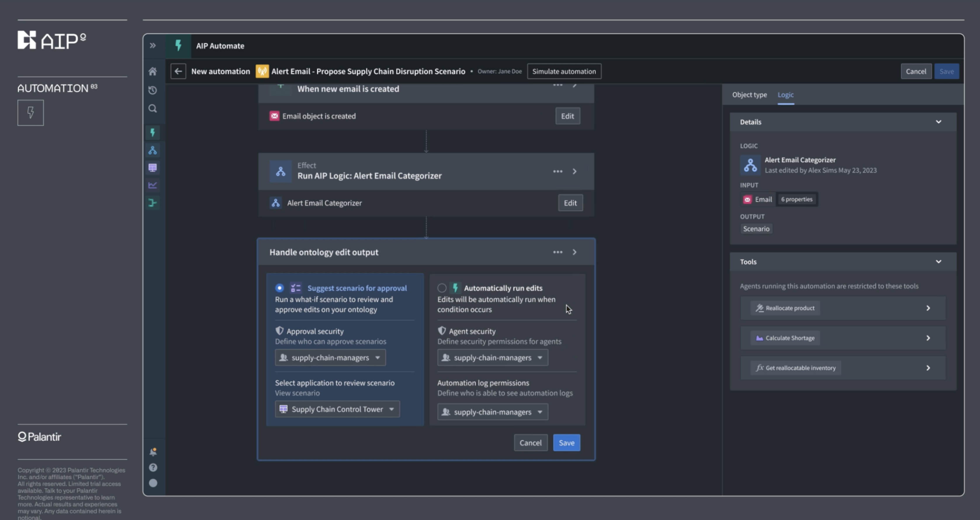Expand the sidebar with double chevron icon
The height and width of the screenshot is (520, 980).
point(153,46)
